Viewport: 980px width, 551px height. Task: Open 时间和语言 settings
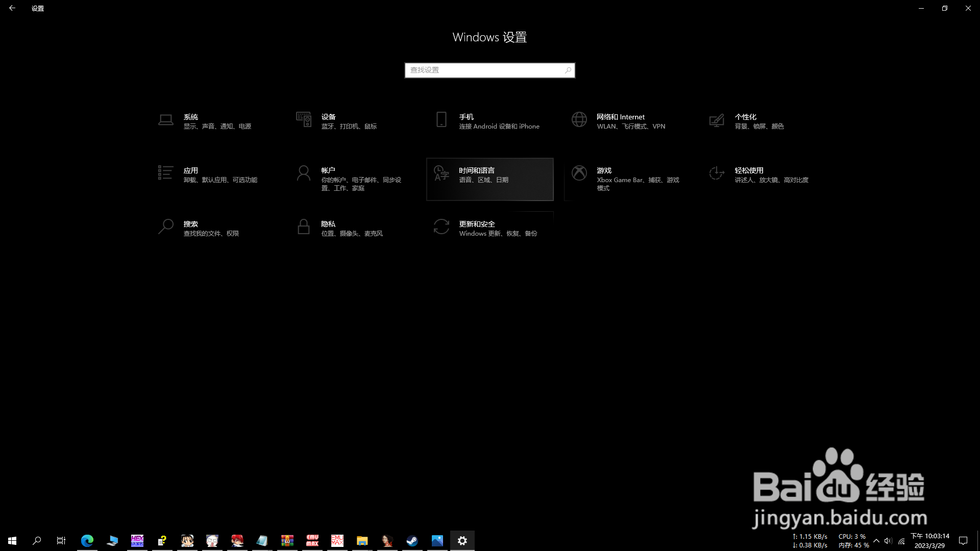(x=489, y=179)
